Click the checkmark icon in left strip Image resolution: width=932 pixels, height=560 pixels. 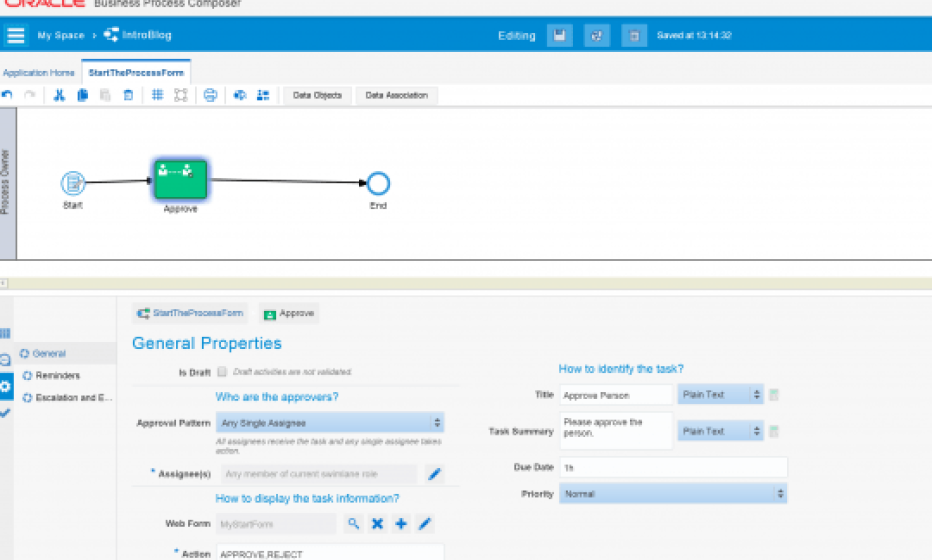[x=5, y=413]
